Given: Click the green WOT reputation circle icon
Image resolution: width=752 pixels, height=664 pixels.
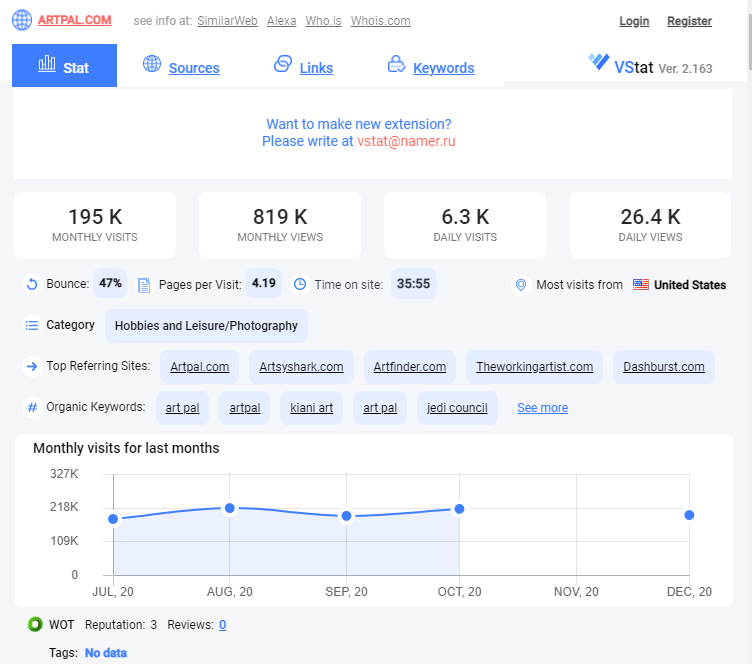Looking at the screenshot, I should [35, 624].
